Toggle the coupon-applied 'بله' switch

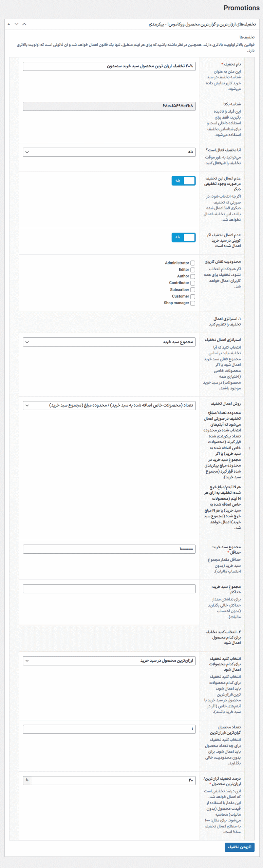pyautogui.click(x=184, y=237)
